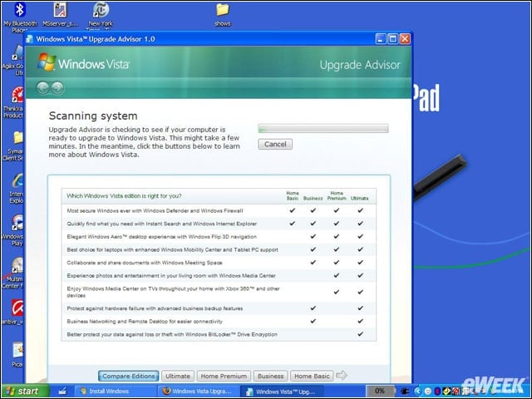Click 'Which Windows Vista edition is right for you?' heading
The image size is (532, 399).
click(x=124, y=196)
